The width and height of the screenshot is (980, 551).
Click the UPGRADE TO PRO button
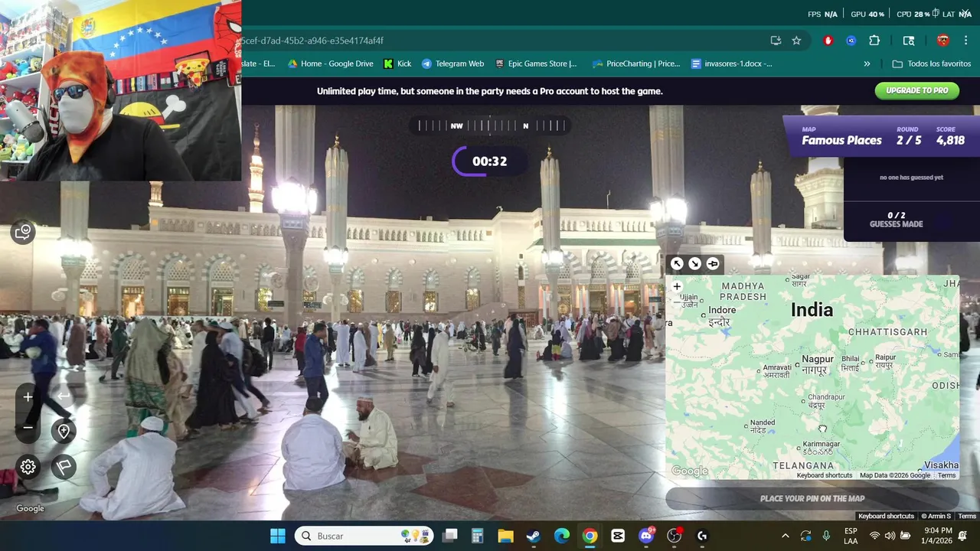point(917,90)
